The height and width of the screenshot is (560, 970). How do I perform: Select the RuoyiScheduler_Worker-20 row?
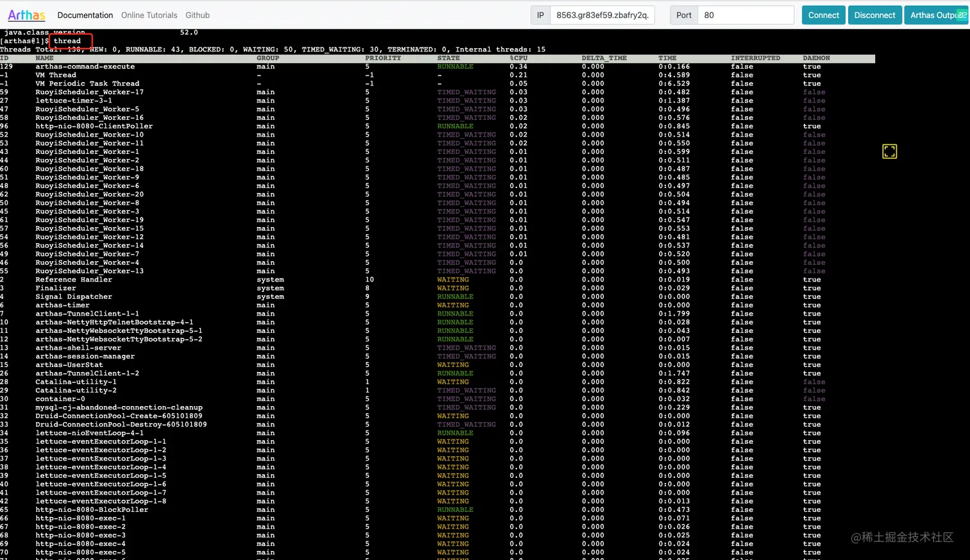(x=438, y=194)
